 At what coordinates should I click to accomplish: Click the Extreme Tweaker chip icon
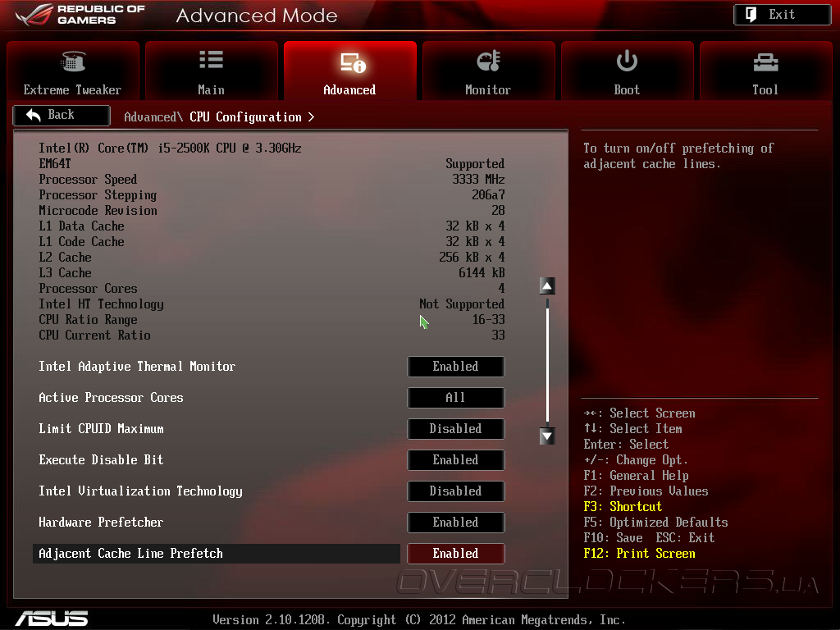73,61
